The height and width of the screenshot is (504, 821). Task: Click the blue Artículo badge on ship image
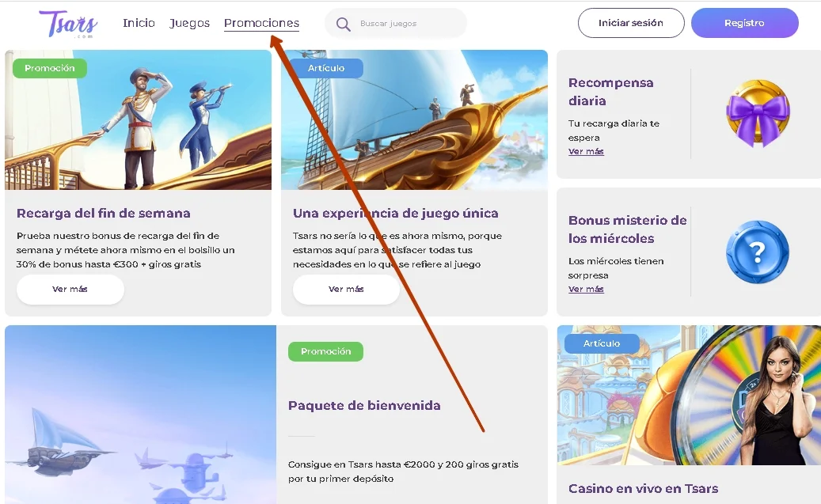[325, 68]
